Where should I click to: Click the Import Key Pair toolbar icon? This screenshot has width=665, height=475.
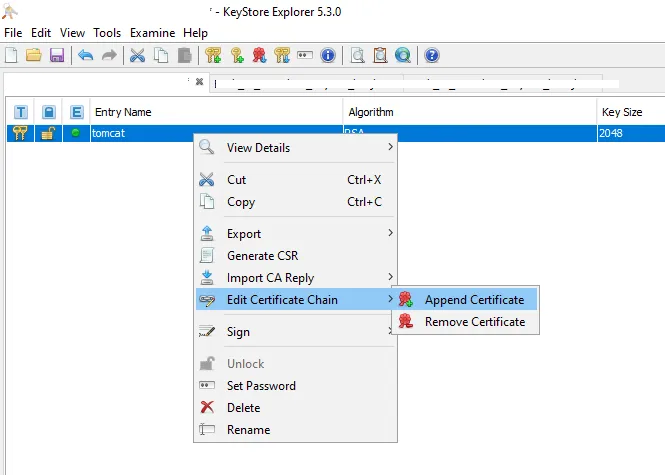click(282, 55)
